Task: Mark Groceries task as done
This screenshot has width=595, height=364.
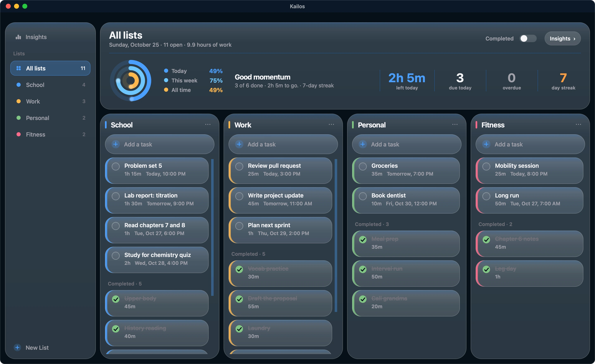Action: pos(363,167)
